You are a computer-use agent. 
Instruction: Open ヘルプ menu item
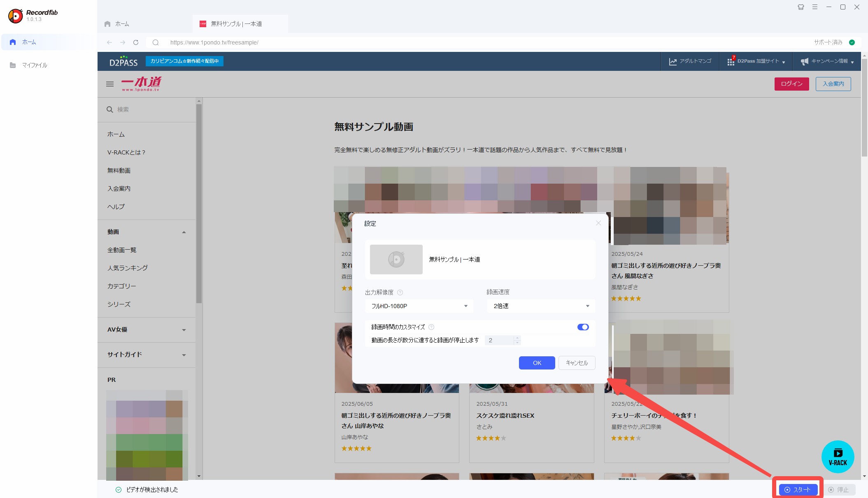click(x=116, y=207)
